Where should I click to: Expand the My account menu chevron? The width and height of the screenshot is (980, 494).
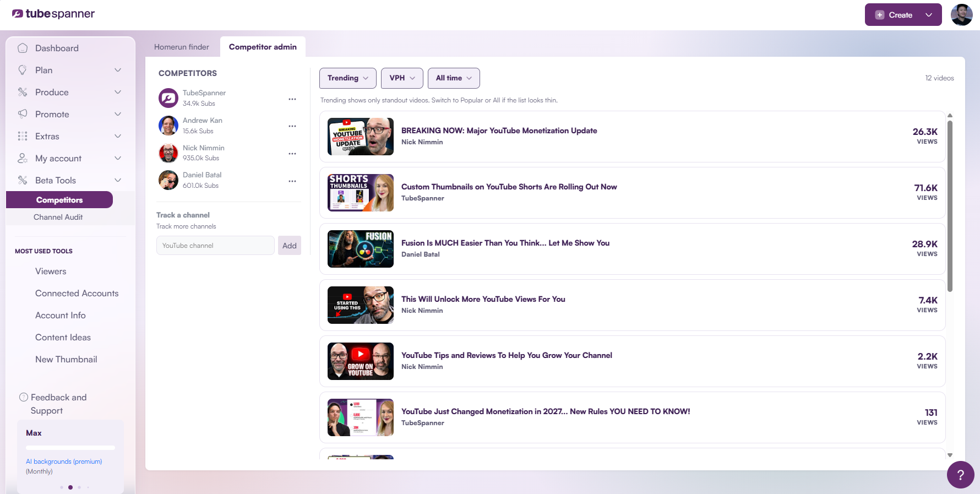(x=118, y=158)
